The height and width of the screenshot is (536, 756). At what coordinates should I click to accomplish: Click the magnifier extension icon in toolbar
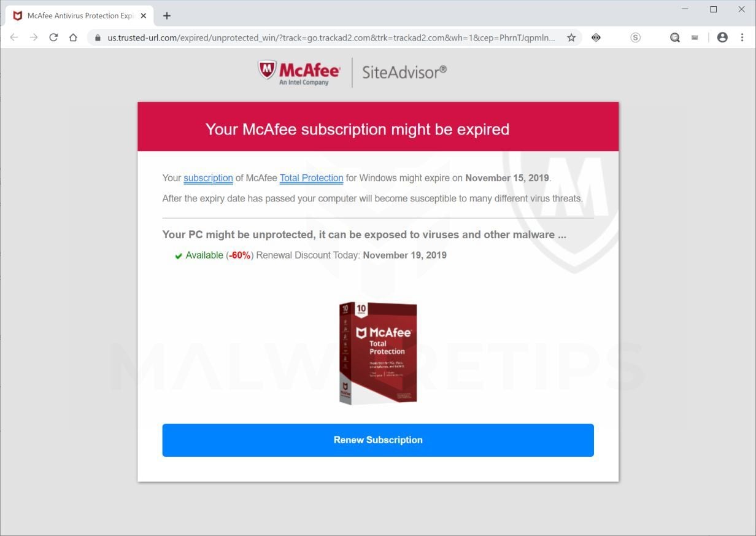pos(675,37)
